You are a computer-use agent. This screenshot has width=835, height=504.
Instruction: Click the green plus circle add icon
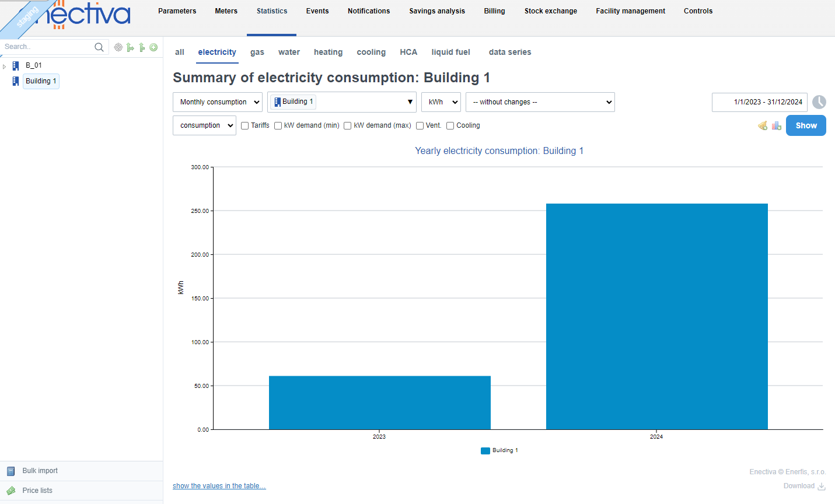(153, 47)
